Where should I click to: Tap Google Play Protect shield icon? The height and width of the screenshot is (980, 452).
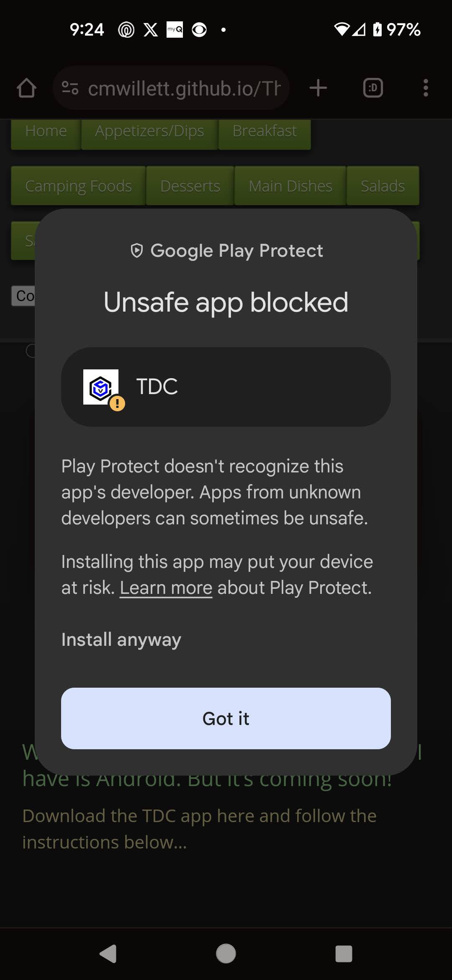[x=137, y=250]
